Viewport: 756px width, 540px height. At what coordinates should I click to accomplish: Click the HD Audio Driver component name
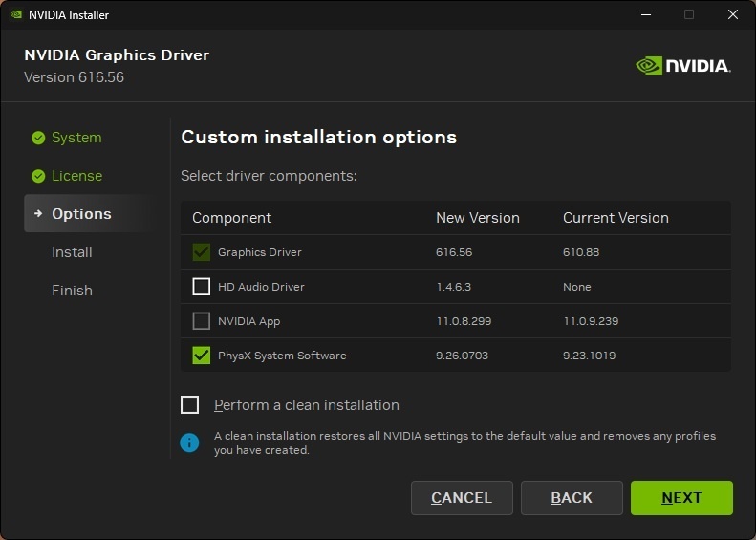[x=261, y=287]
